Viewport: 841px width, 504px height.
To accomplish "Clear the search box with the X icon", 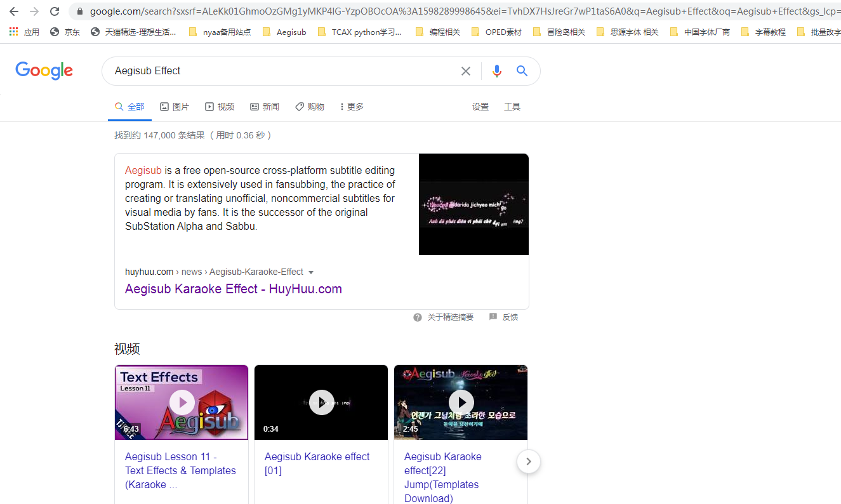I will [466, 70].
